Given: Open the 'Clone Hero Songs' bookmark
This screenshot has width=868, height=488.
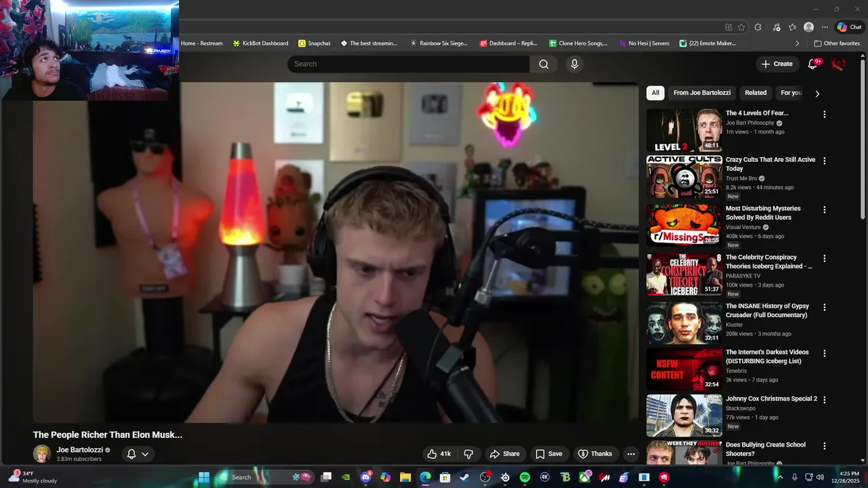Looking at the screenshot, I should pyautogui.click(x=578, y=43).
